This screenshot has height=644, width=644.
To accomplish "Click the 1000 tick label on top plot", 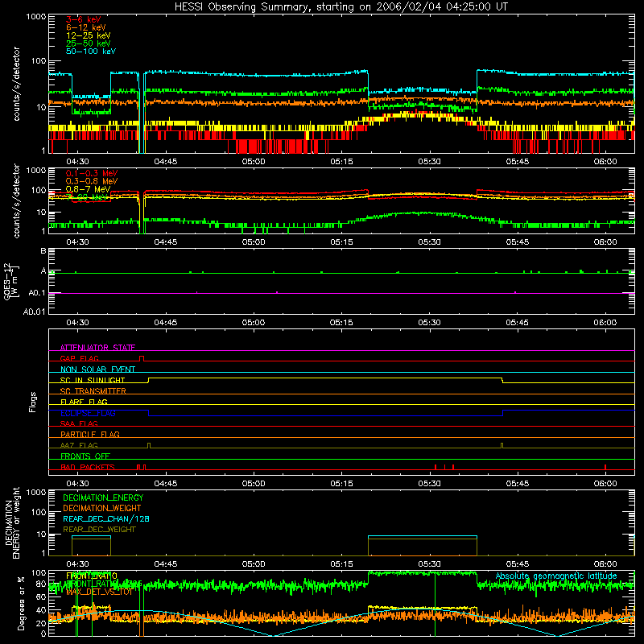I will click(36, 17).
